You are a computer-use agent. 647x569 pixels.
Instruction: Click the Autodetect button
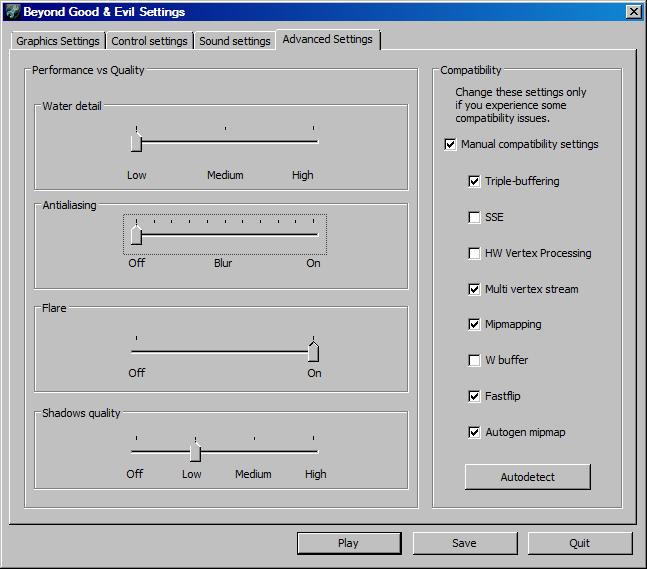[x=528, y=477]
